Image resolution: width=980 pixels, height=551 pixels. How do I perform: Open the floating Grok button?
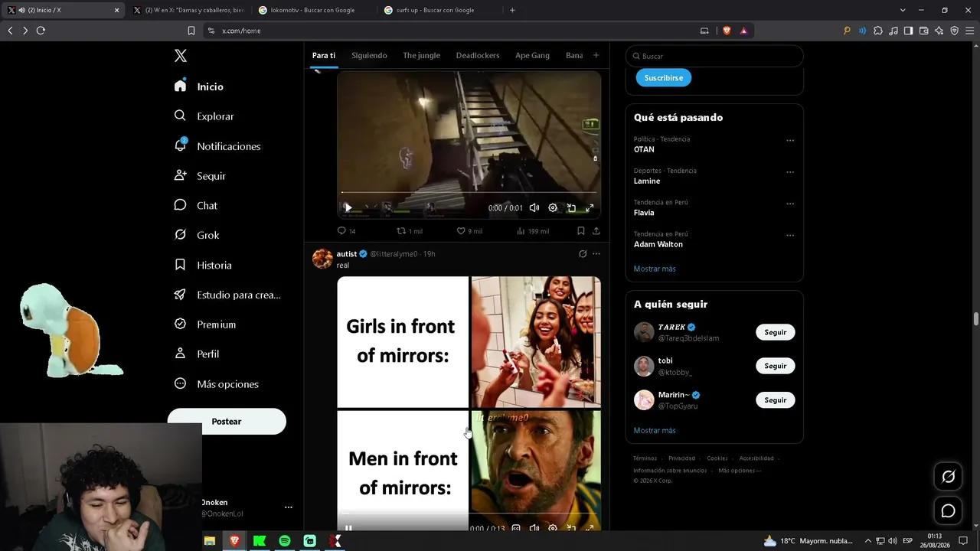[x=948, y=477]
